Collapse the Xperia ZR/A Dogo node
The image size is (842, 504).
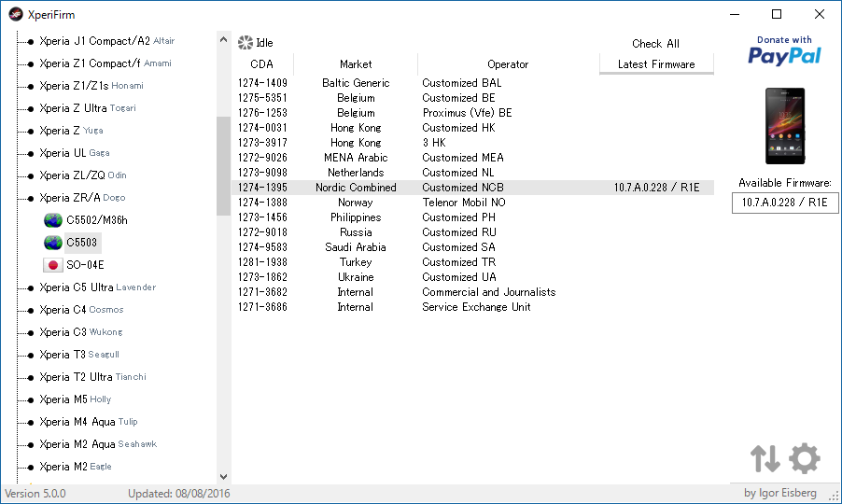click(31, 199)
